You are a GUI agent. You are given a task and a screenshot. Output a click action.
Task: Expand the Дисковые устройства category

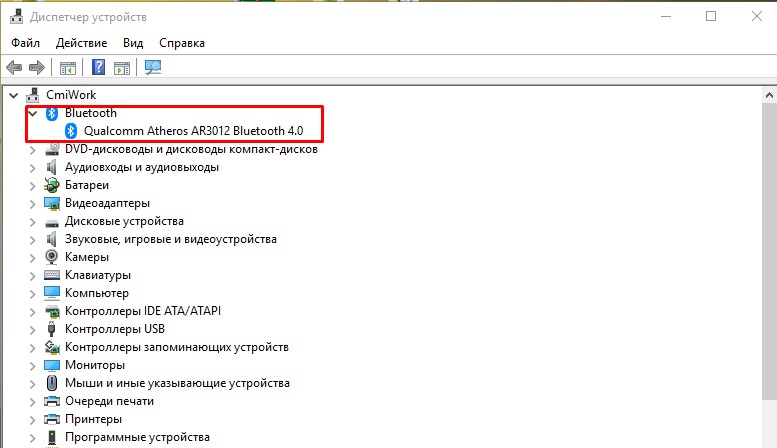coord(33,222)
